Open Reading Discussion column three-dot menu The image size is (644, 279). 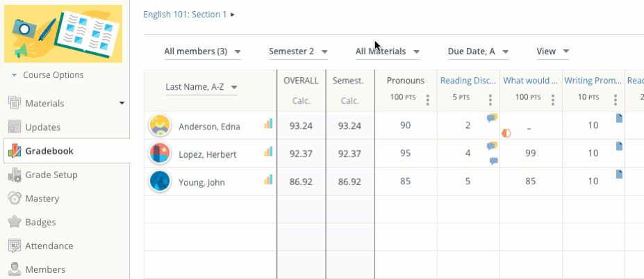point(490,100)
